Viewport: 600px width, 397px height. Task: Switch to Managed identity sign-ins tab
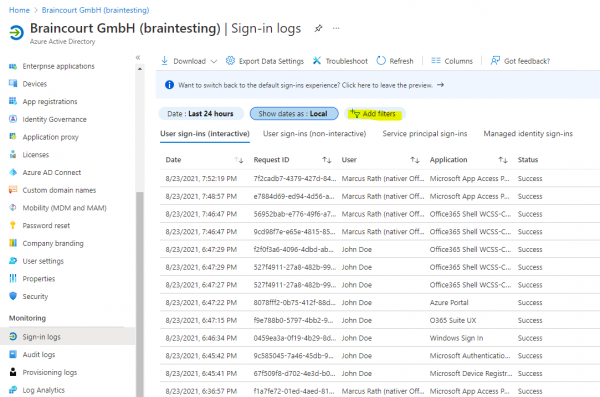pos(528,134)
